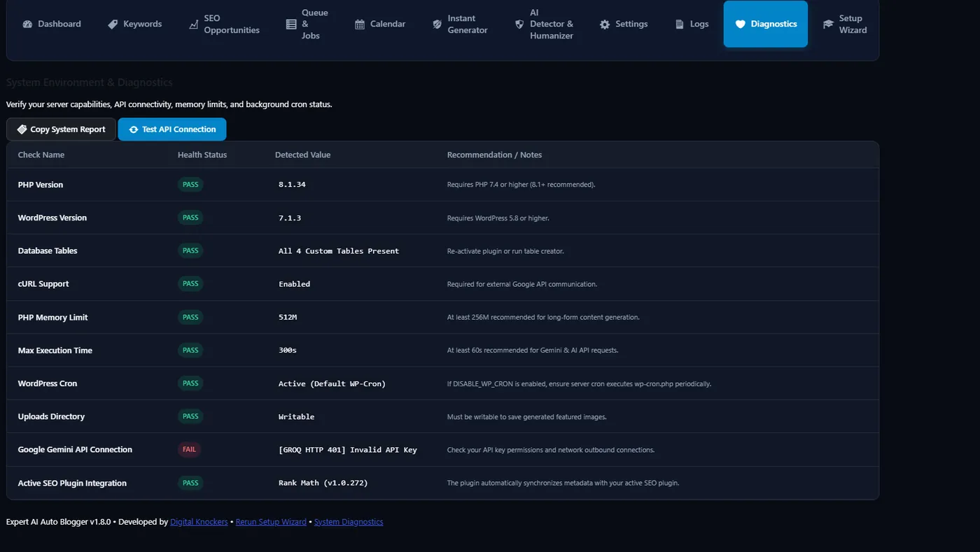Click the Dashboard gauge icon
The image size is (980, 552).
[27, 24]
